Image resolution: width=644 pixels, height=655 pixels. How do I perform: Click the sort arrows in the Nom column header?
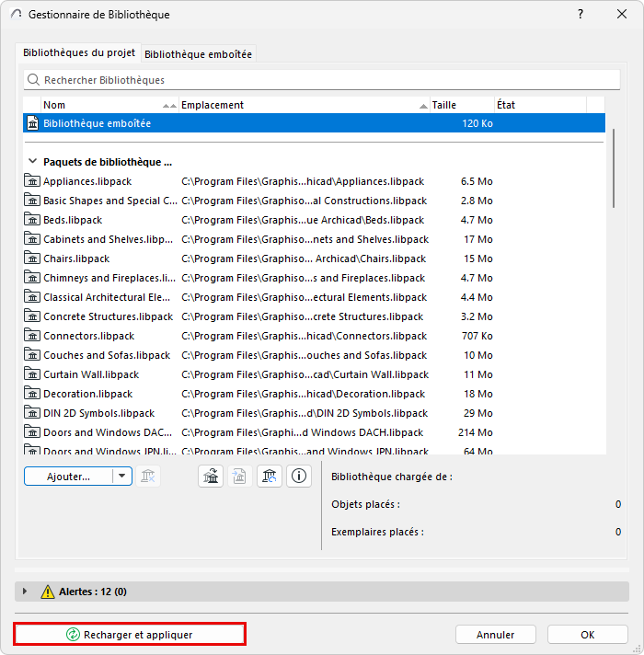[x=169, y=106]
